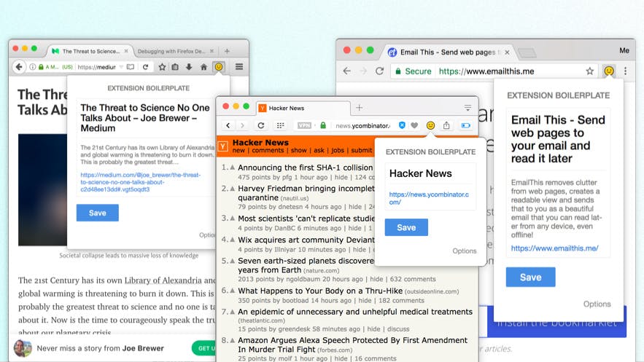The height and width of the screenshot is (362, 644).
Task: Go forward in the Opera window
Action: (242, 125)
